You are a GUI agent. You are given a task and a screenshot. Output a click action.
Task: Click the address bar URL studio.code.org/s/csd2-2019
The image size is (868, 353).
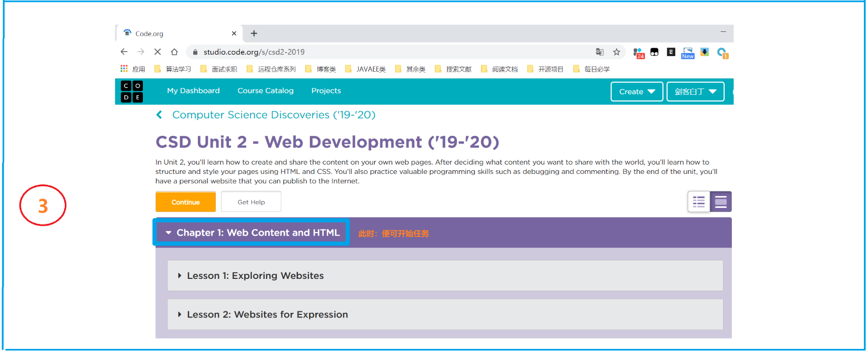coord(254,52)
